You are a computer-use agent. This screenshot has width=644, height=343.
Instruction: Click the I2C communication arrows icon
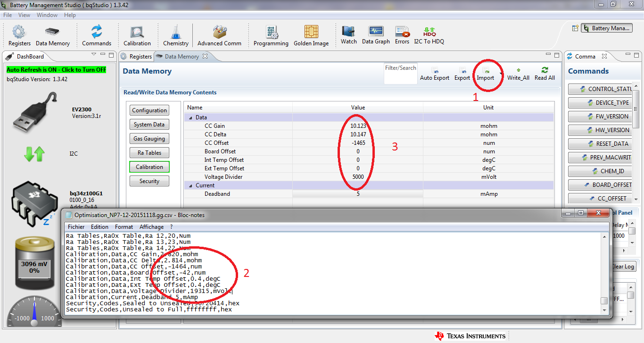[x=34, y=154]
